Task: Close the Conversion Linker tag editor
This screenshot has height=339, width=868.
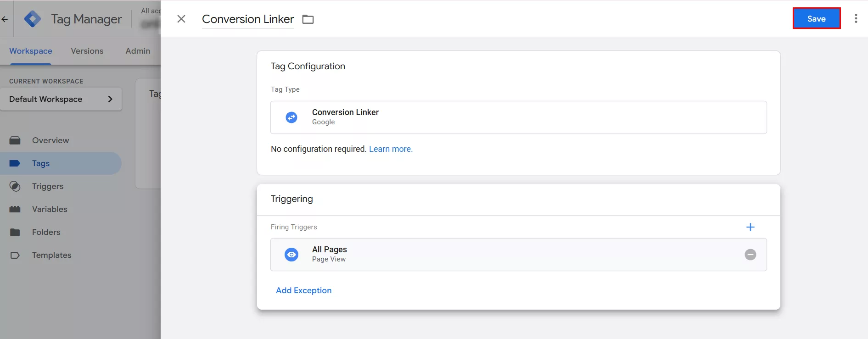Action: [181, 19]
